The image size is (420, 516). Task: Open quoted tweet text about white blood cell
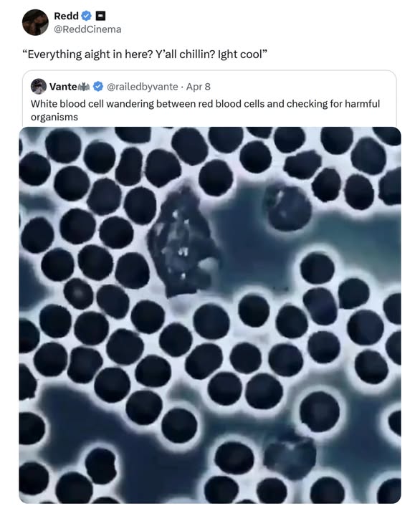205,110
